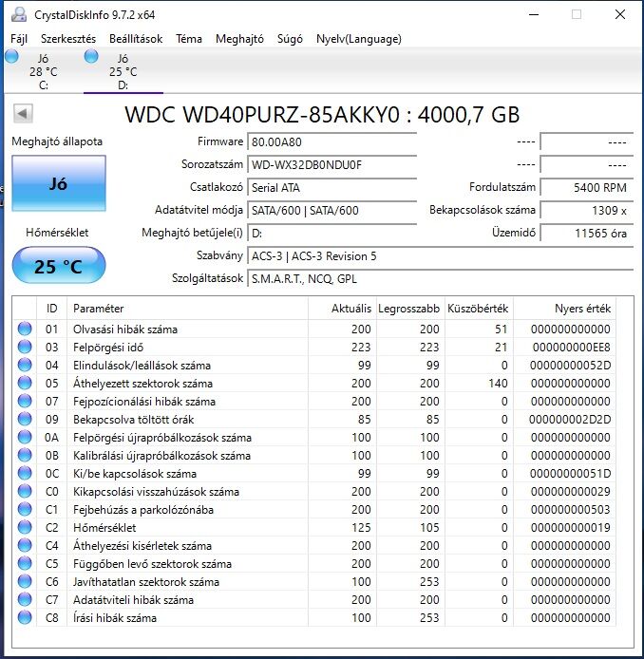Viewport: 644px width, 659px height.
Task: Click the ID column header
Action: [51, 309]
